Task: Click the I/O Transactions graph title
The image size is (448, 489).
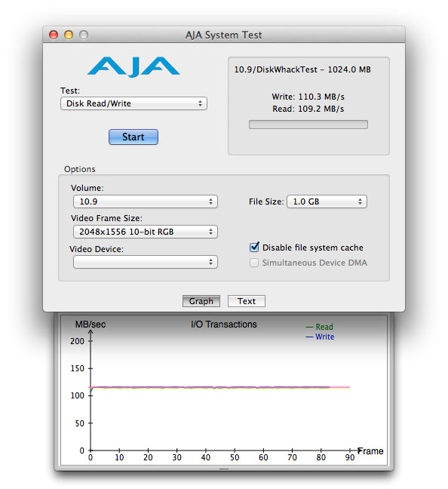Action: coord(224,324)
